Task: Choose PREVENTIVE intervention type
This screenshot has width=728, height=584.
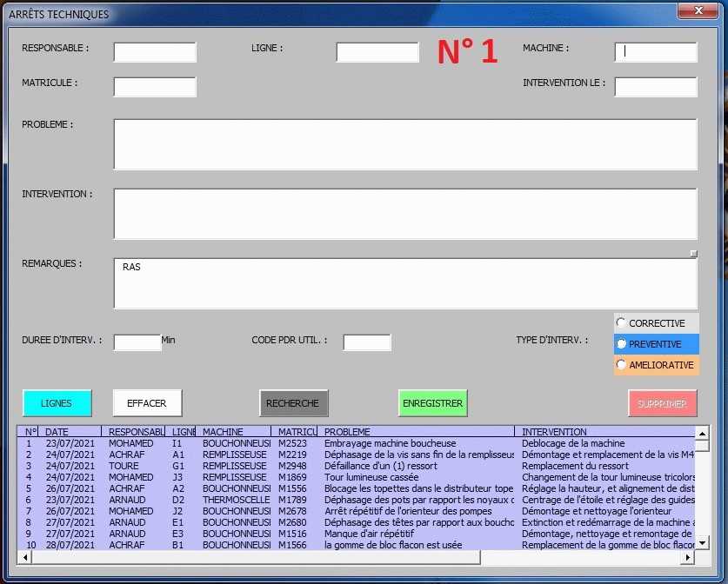Action: point(621,344)
